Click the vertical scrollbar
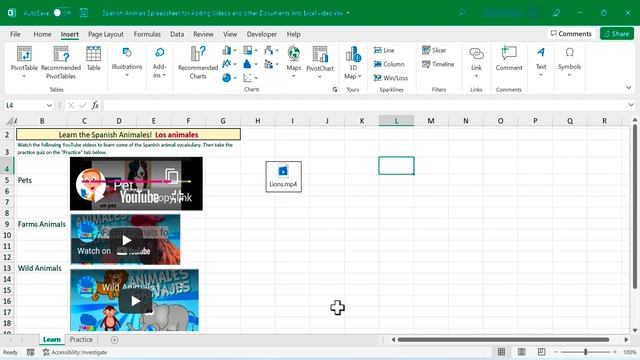This screenshot has height=360, width=640. [635, 207]
